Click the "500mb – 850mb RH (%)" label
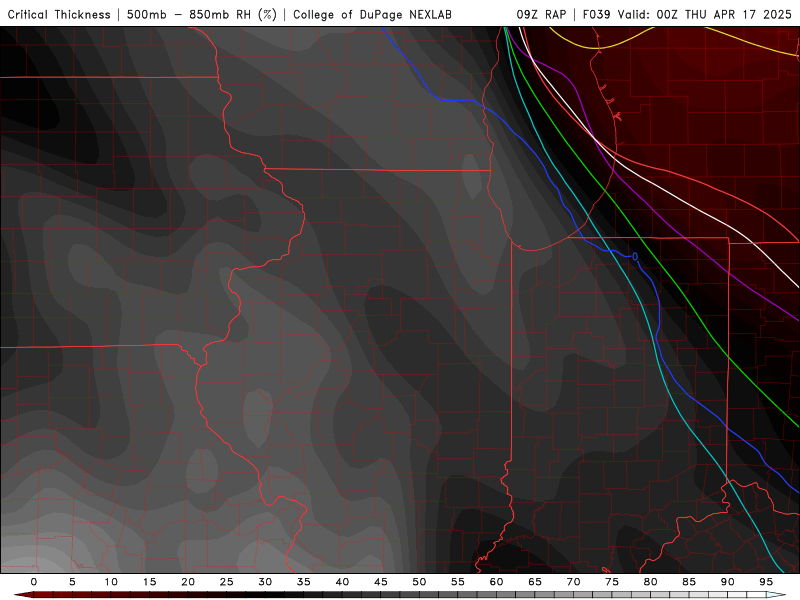 click(x=202, y=15)
